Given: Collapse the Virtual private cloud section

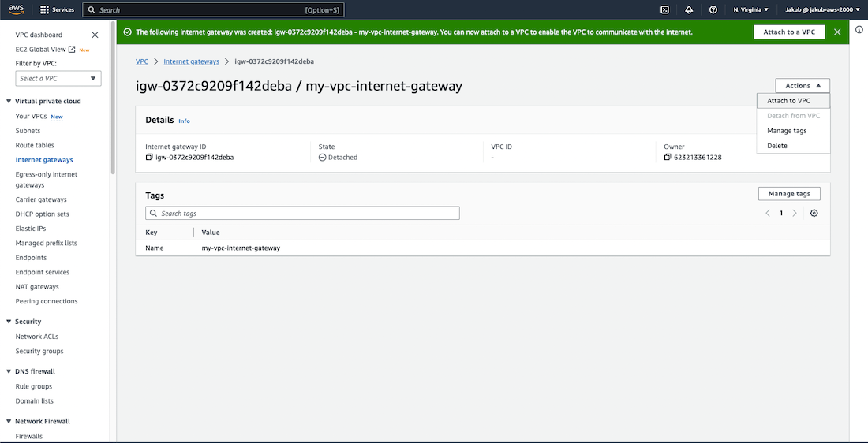Looking at the screenshot, I should [x=9, y=102].
